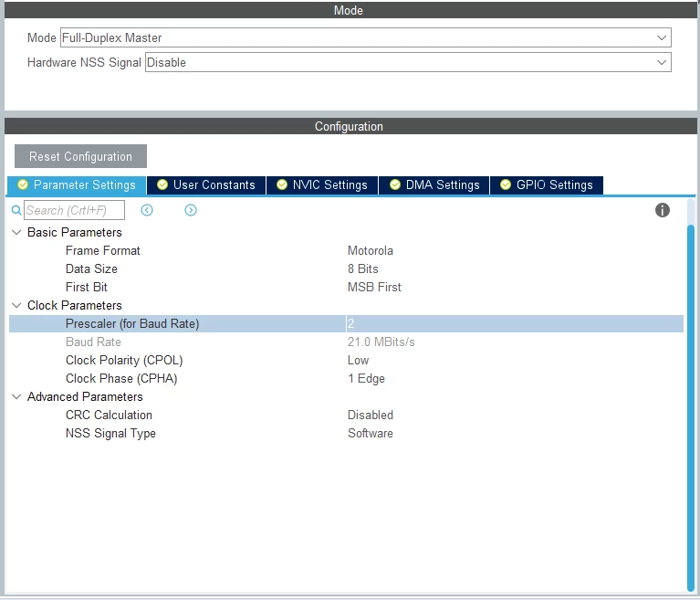Image resolution: width=700 pixels, height=600 pixels.
Task: Collapse the Advanced Parameters section
Action: click(16, 396)
